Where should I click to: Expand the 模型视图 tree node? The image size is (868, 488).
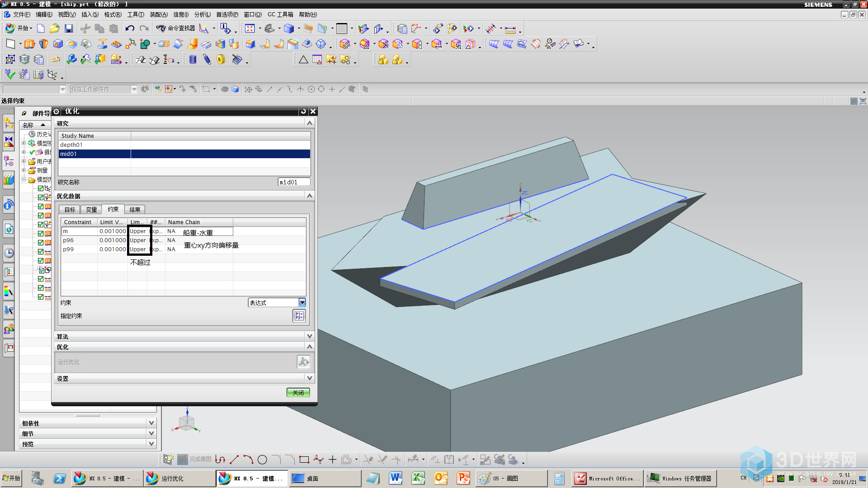[x=24, y=143]
